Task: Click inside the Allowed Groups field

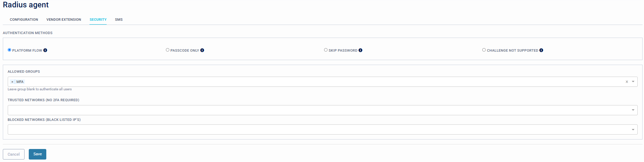Action: click(x=316, y=82)
